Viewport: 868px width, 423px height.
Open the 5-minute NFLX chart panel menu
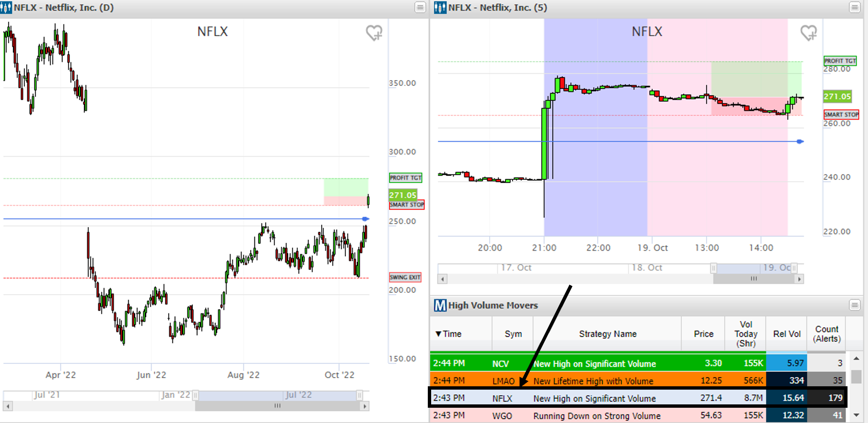click(855, 7)
